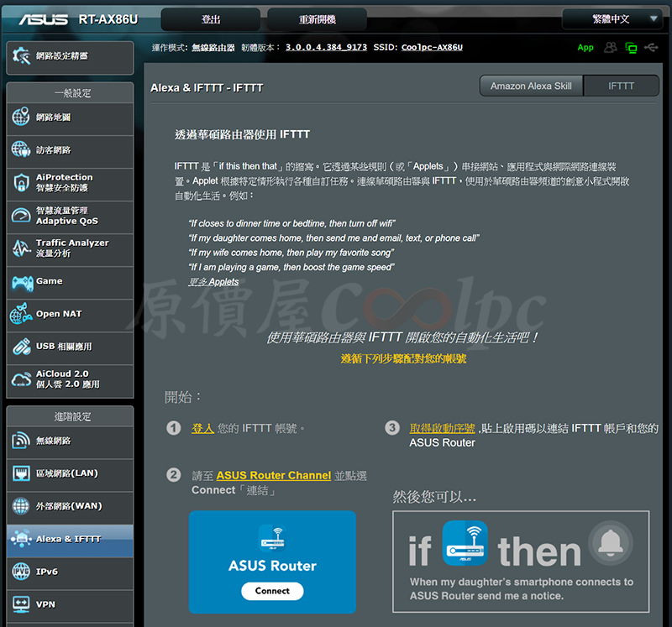This screenshot has width=672, height=627.
Task: Open the Open NAT menu item
Action: (71, 316)
